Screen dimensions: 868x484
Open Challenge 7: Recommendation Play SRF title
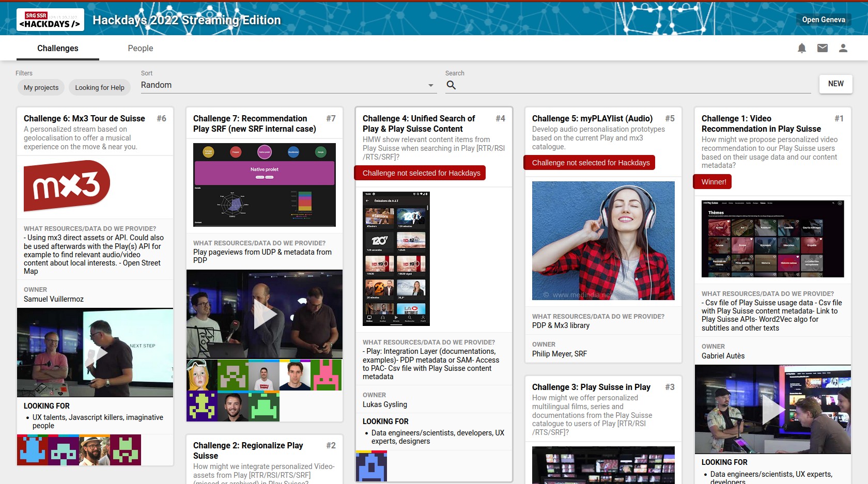(x=254, y=123)
